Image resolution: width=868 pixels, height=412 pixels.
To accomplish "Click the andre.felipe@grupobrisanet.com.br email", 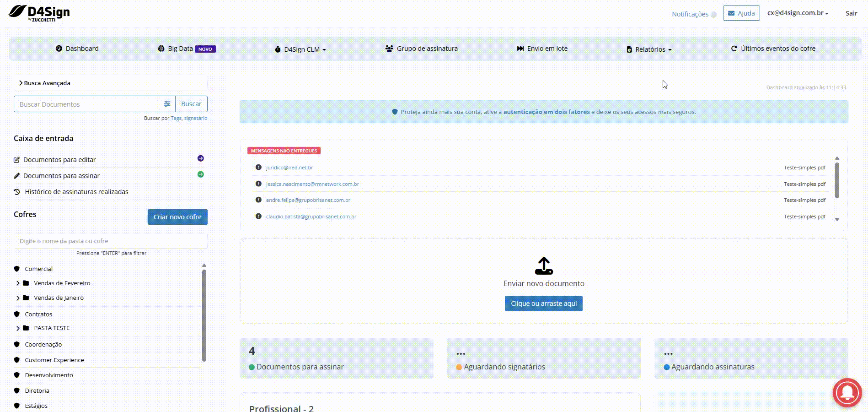I will point(308,200).
